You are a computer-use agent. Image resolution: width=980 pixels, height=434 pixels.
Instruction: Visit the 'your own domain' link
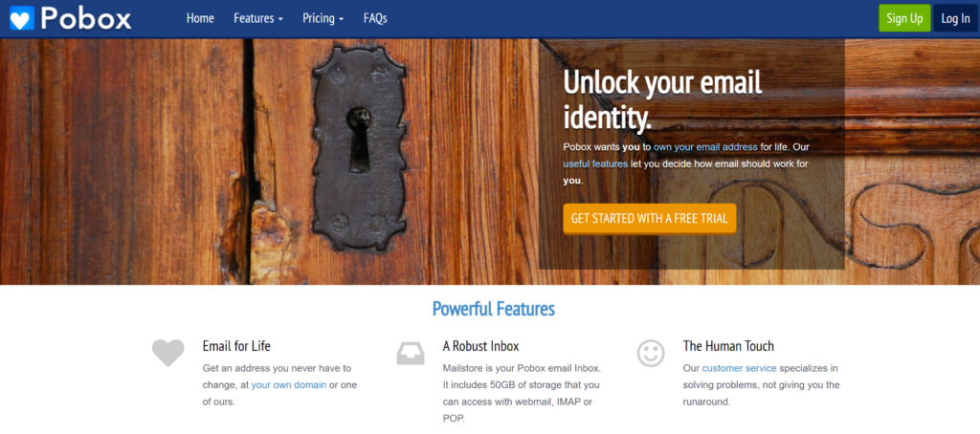[x=289, y=384]
